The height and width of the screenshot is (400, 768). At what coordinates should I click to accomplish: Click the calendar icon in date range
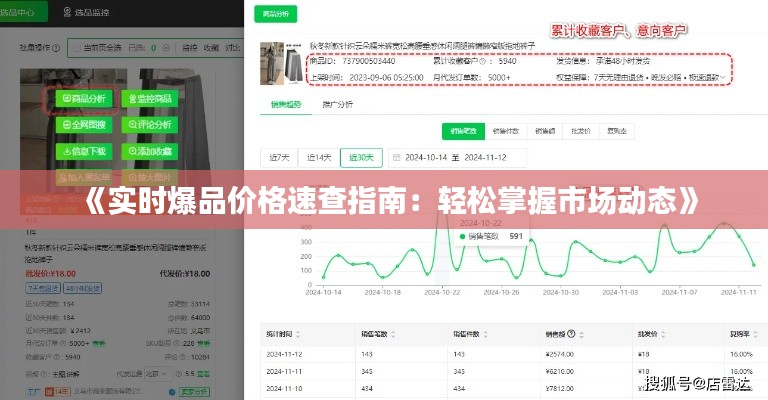coord(395,158)
